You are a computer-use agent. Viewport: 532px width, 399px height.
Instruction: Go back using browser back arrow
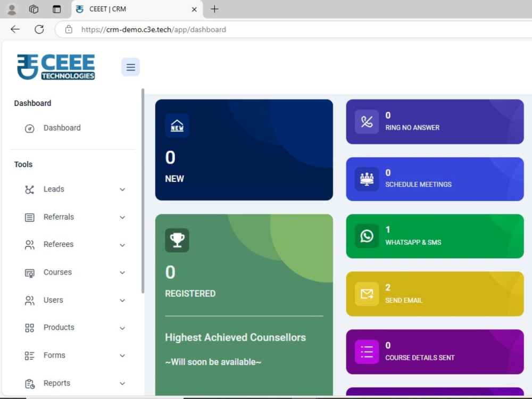coord(15,29)
